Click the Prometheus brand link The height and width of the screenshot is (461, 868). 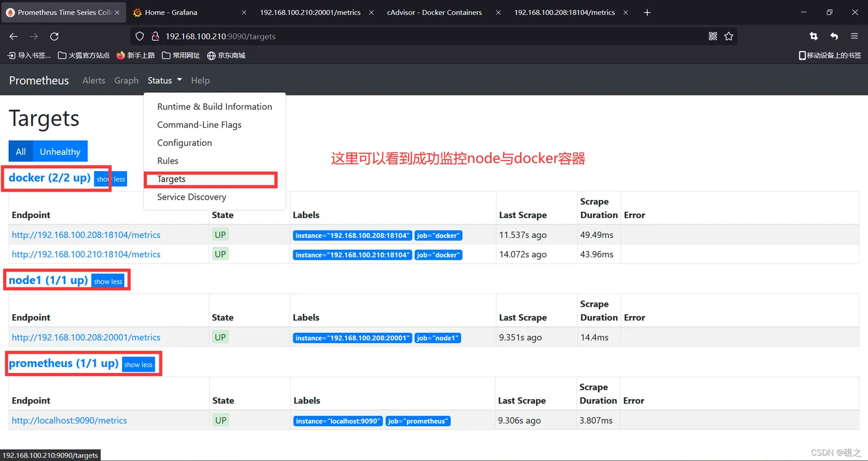pyautogui.click(x=39, y=81)
